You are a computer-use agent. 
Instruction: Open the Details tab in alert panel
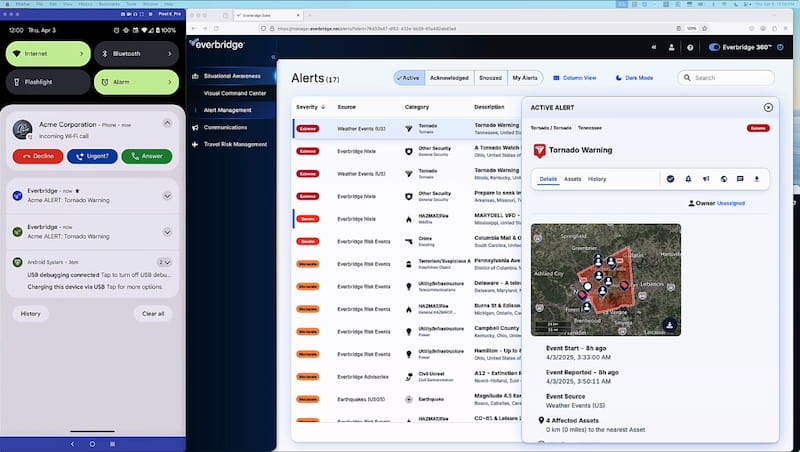pos(548,179)
